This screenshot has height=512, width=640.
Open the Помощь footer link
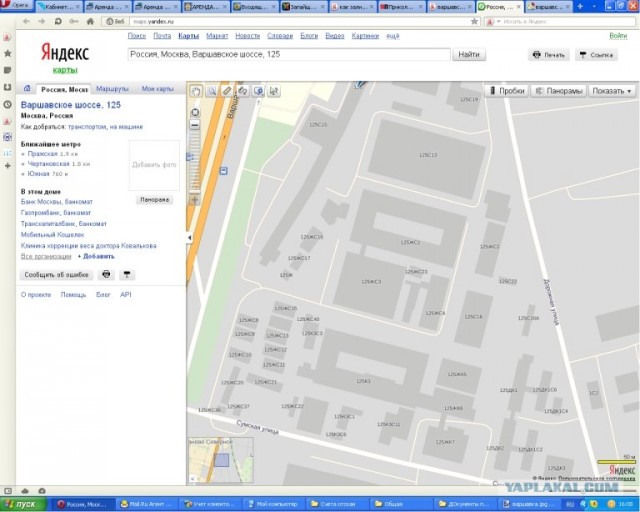tap(73, 294)
